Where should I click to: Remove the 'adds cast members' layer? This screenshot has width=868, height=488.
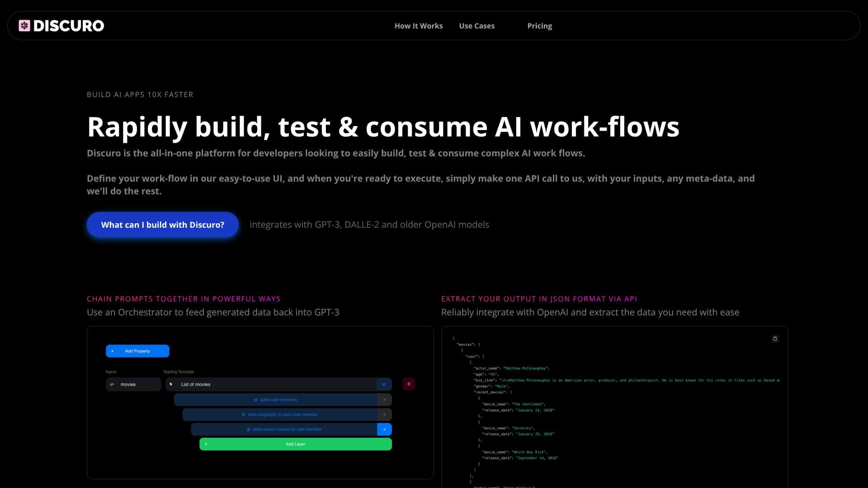(385, 400)
